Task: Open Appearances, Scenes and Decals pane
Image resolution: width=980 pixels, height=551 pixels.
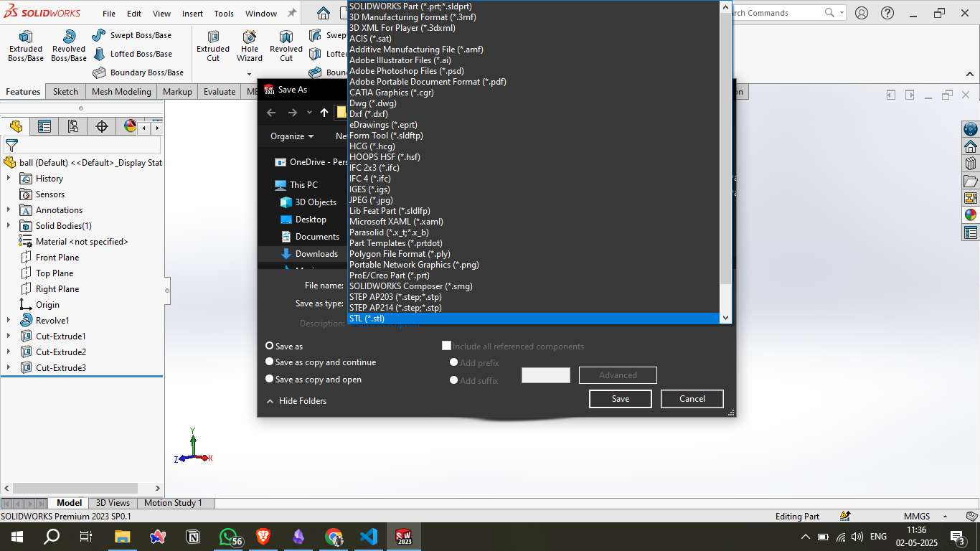Action: click(971, 215)
